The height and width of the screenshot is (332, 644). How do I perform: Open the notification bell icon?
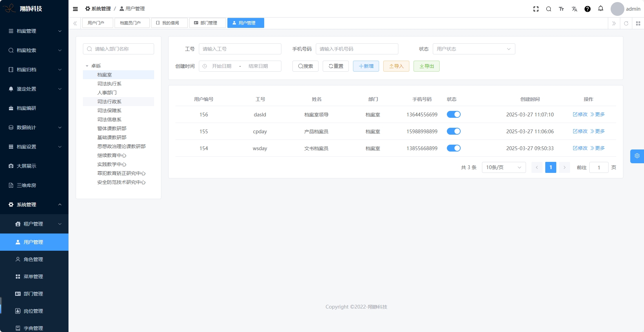[601, 9]
